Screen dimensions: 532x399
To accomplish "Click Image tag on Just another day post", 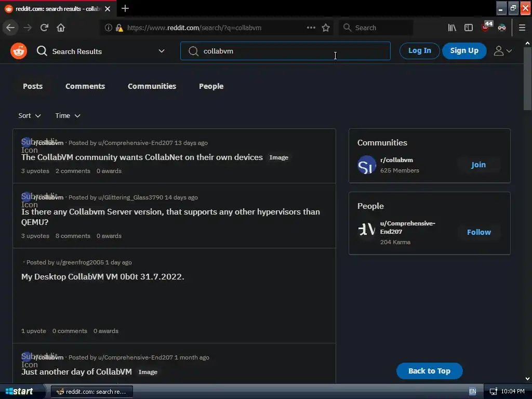I will pyautogui.click(x=148, y=372).
